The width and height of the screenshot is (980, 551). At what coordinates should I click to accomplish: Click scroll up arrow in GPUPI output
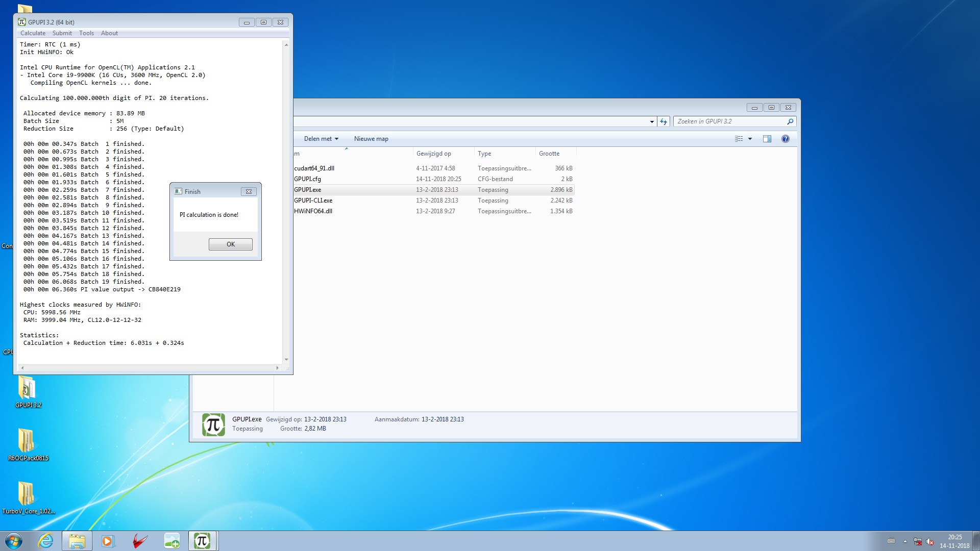coord(286,45)
